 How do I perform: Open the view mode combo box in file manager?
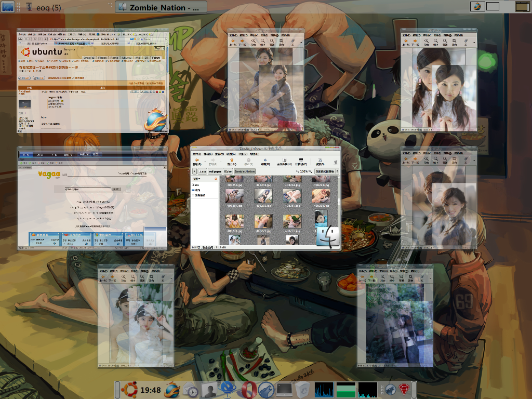coord(326,171)
